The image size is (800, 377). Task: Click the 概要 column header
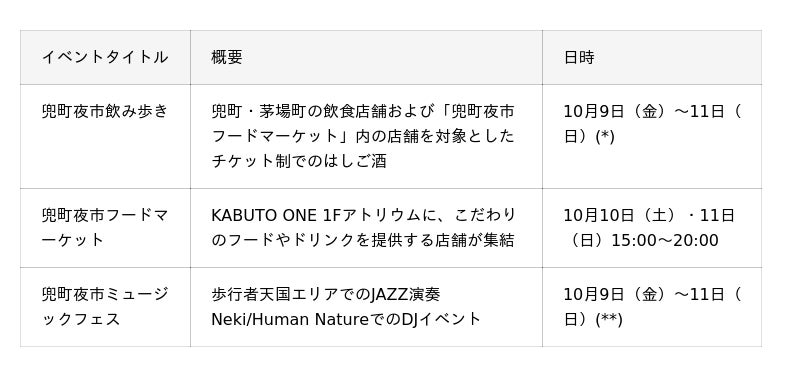(366, 57)
